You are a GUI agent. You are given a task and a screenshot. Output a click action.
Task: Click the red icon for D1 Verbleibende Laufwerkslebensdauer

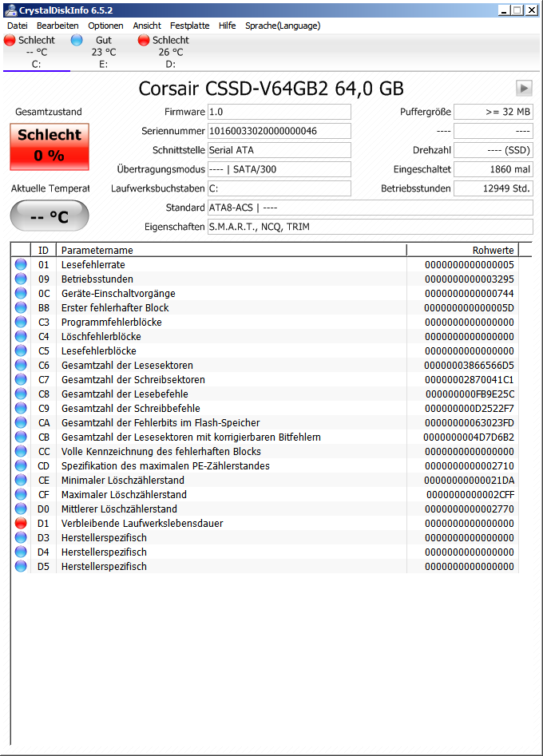click(21, 523)
